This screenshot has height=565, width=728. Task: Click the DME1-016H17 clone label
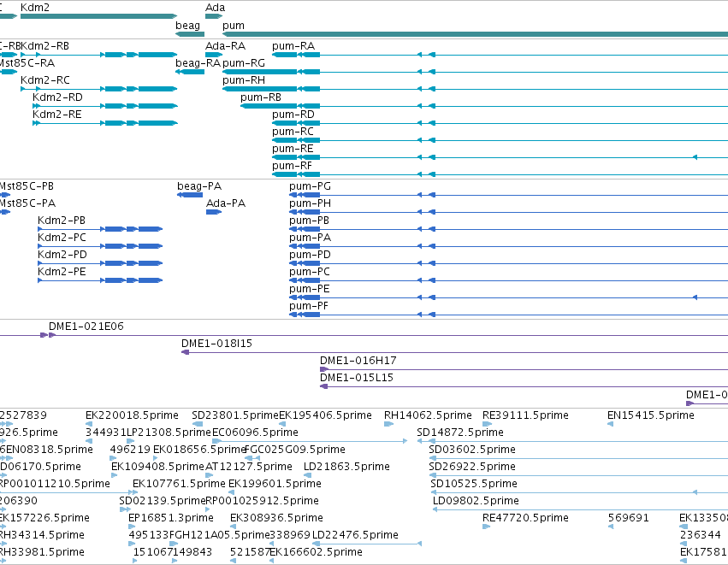pyautogui.click(x=358, y=361)
